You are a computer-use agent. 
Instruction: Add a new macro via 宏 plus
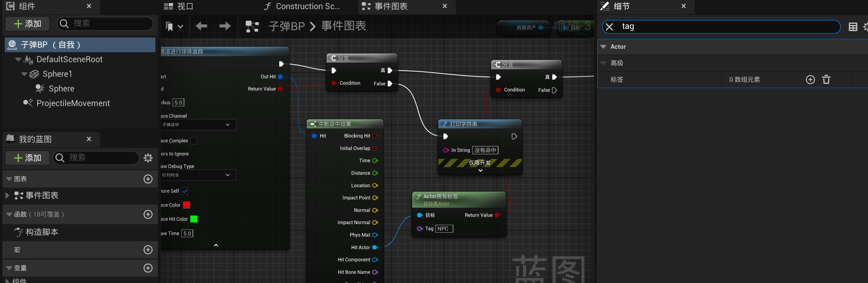[x=148, y=250]
